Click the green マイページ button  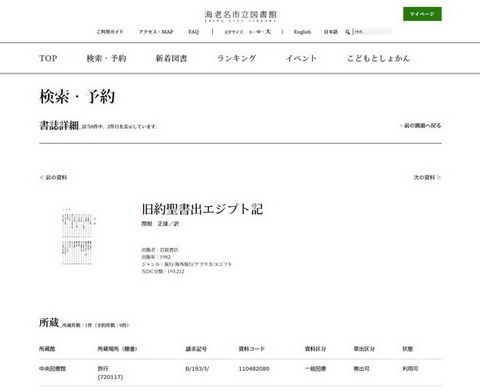pos(422,14)
